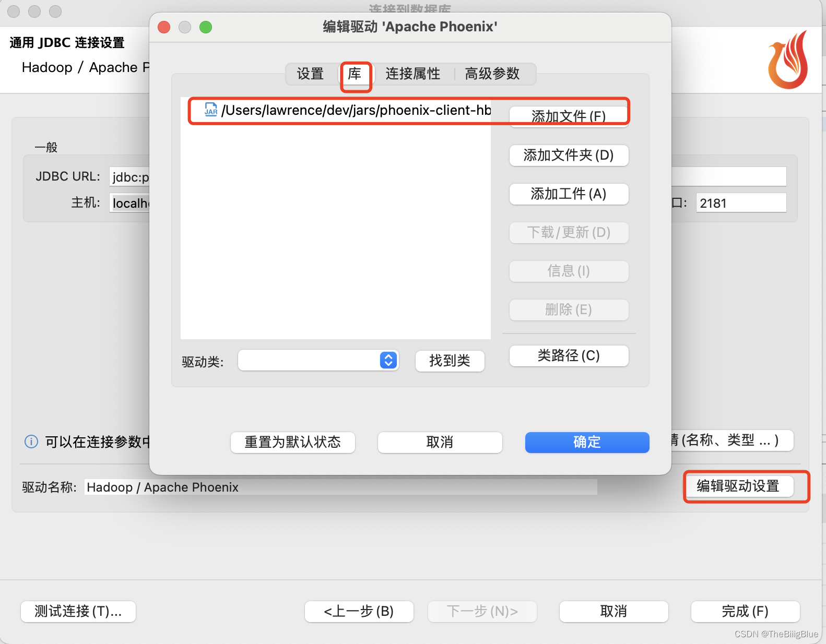
Task: Click the Phoenix flame logo icon
Action: pyautogui.click(x=788, y=59)
